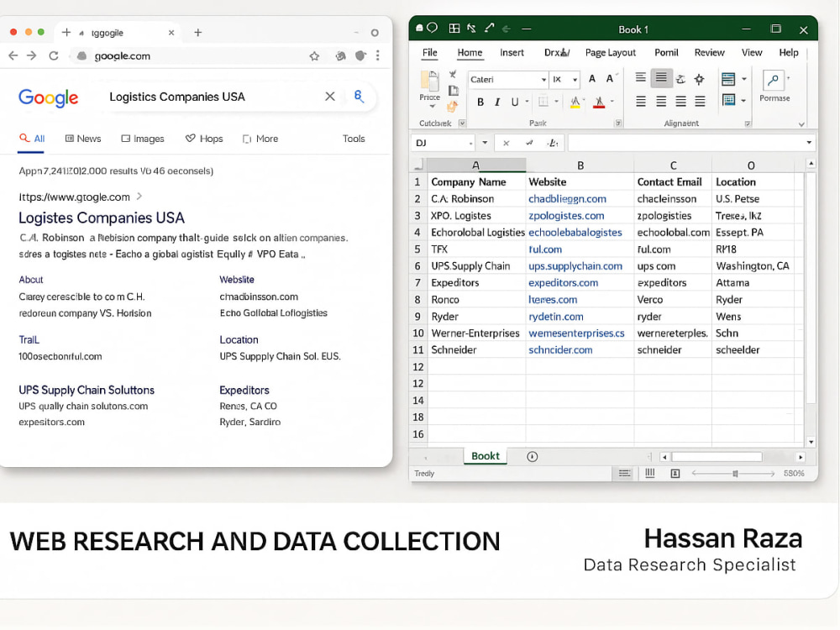Reload the page in the browser
This screenshot has height=630, width=840.
(54, 55)
